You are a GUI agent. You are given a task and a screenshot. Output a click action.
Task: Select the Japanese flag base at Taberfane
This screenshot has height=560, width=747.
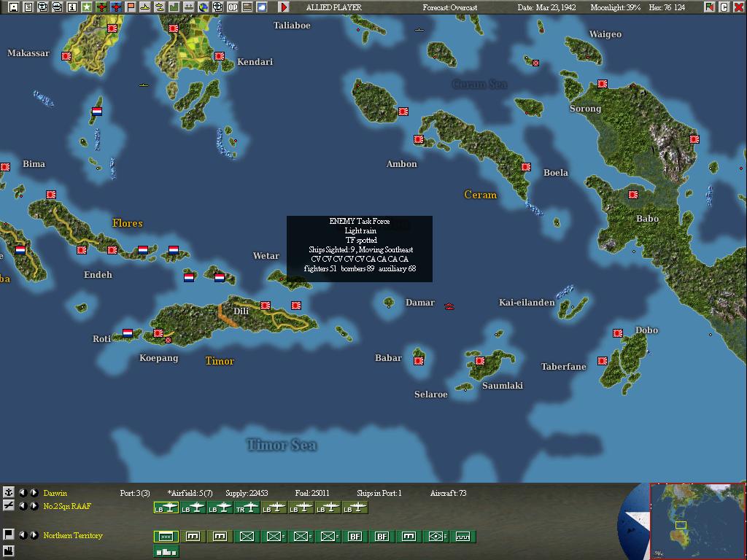(x=603, y=361)
